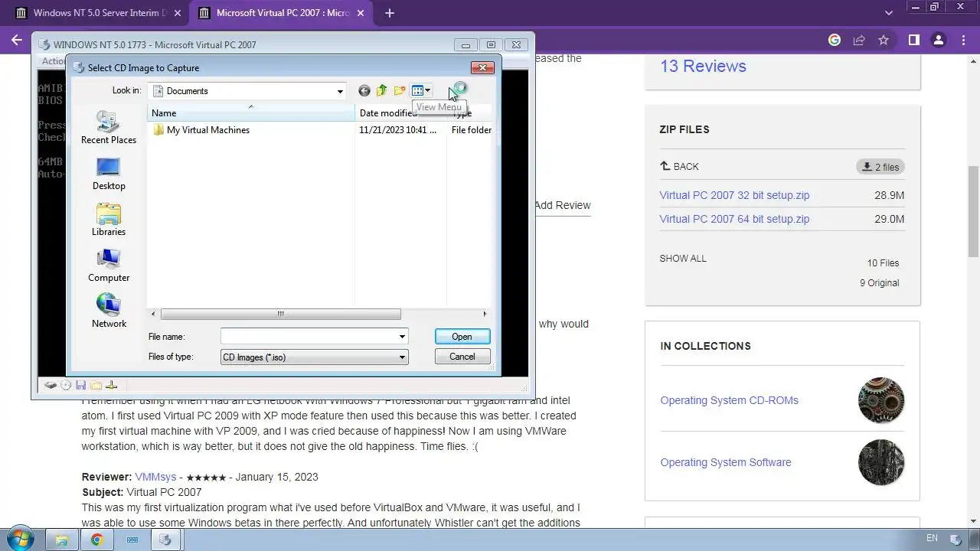This screenshot has height=551, width=980.
Task: Open the Chrome three-dot menu
Action: tap(963, 40)
